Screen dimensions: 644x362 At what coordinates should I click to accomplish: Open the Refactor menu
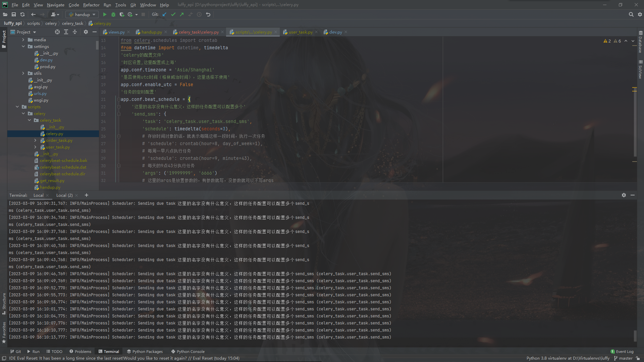pos(91,5)
